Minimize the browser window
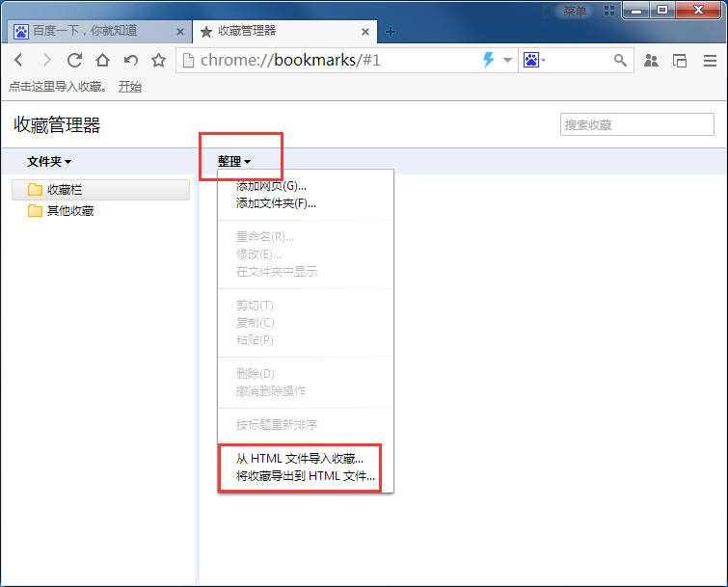Image resolution: width=728 pixels, height=587 pixels. [x=636, y=11]
